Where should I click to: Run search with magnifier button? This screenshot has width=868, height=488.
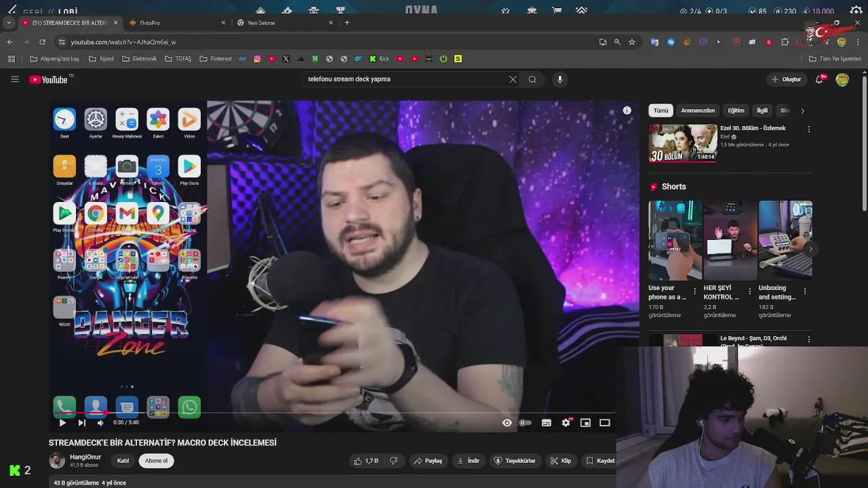coord(532,79)
